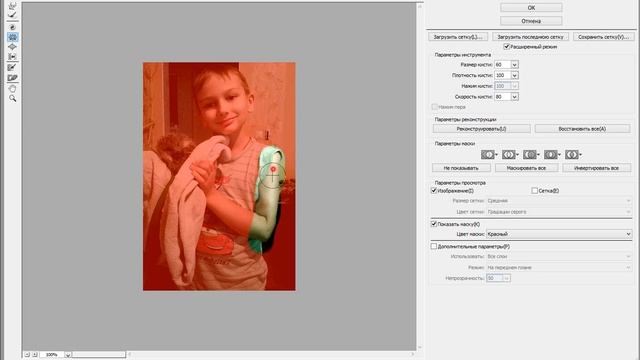This screenshot has height=360, width=640.
Task: Enable Дополнительные параметры checkbox
Action: [x=434, y=246]
